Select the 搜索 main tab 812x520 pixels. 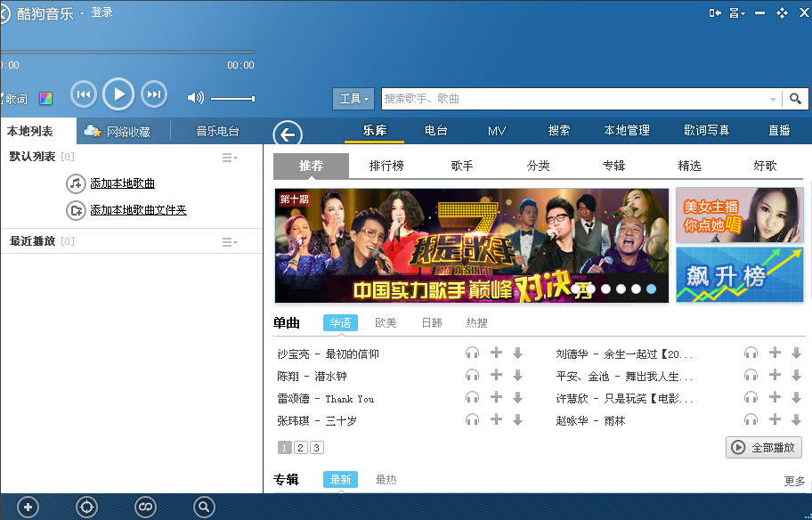click(559, 131)
